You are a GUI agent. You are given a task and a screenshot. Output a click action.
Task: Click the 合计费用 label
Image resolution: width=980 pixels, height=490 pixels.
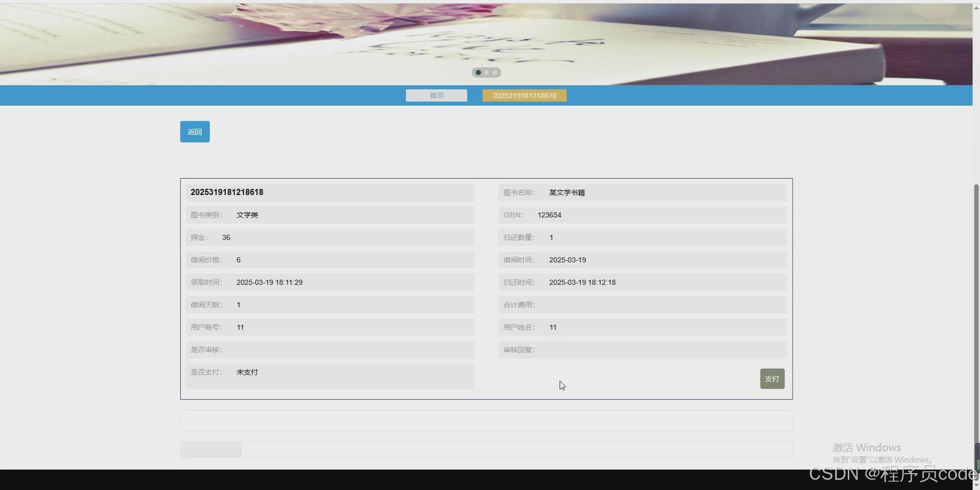coord(519,305)
